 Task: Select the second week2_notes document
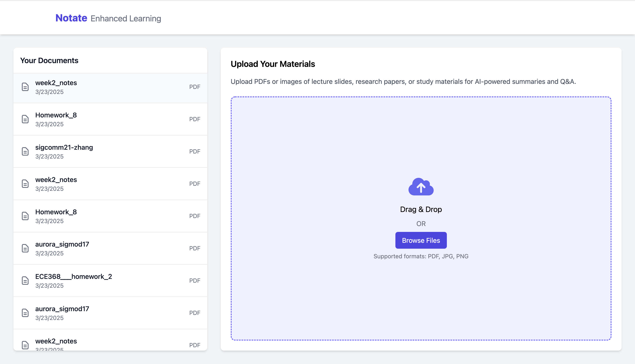pyautogui.click(x=56, y=180)
